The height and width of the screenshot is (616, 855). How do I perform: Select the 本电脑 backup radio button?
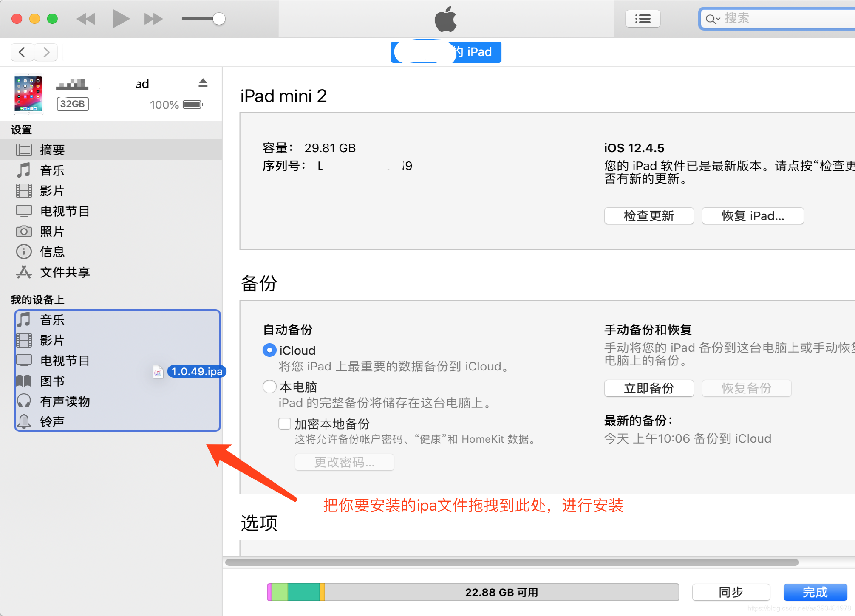269,387
